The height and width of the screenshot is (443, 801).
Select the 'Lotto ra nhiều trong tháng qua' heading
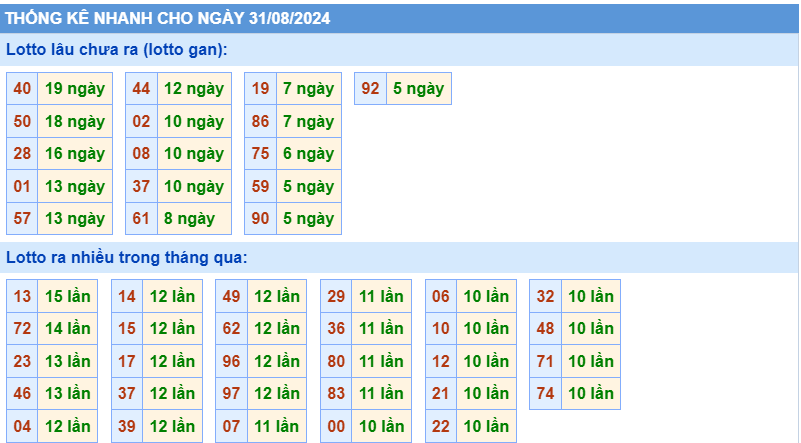tap(126, 258)
